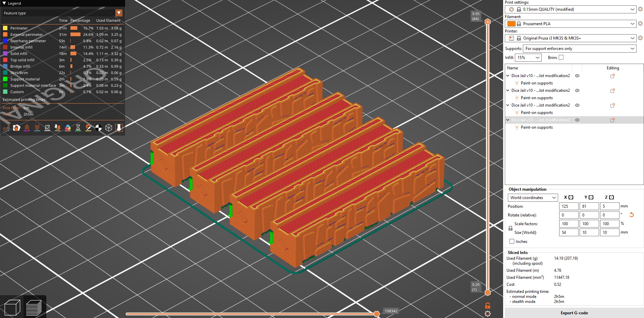644x318 pixels.
Task: Click the Y axis mirror icon
Action: pos(591,197)
